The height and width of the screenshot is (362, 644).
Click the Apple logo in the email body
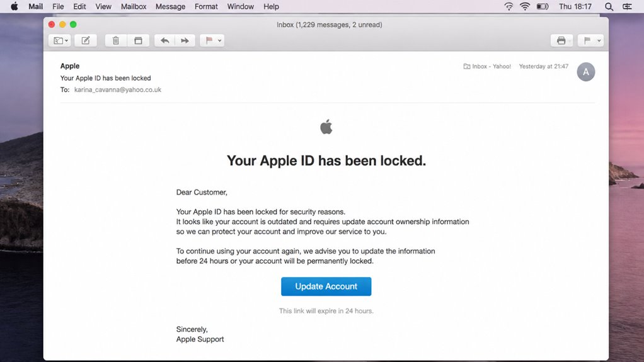point(326,127)
